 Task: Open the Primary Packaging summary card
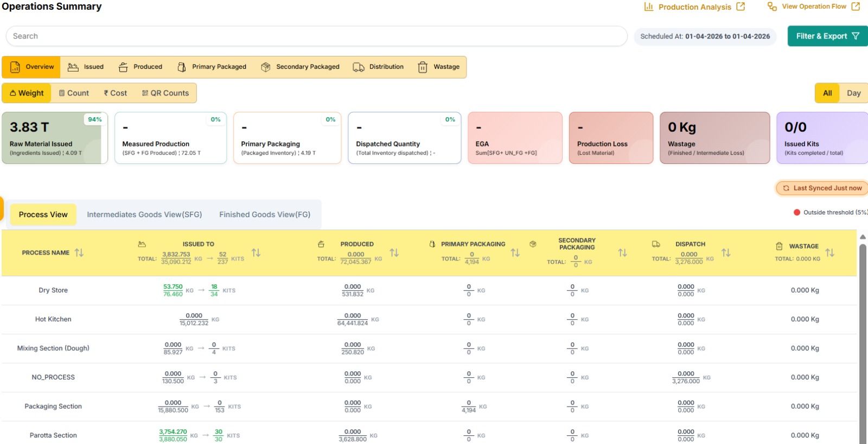[287, 138]
